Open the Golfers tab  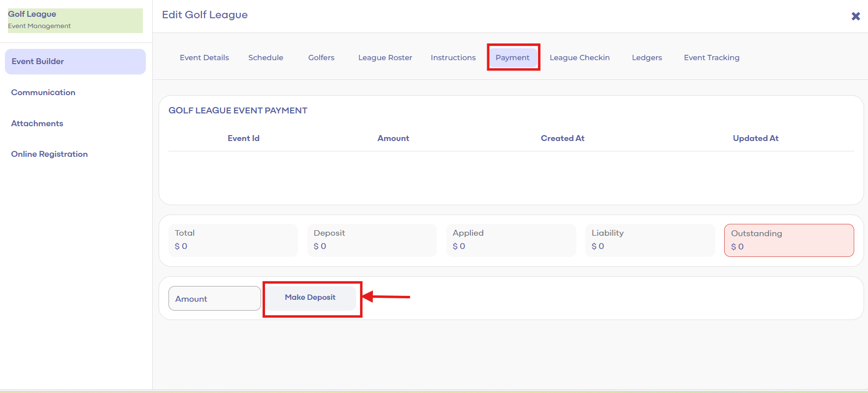321,58
